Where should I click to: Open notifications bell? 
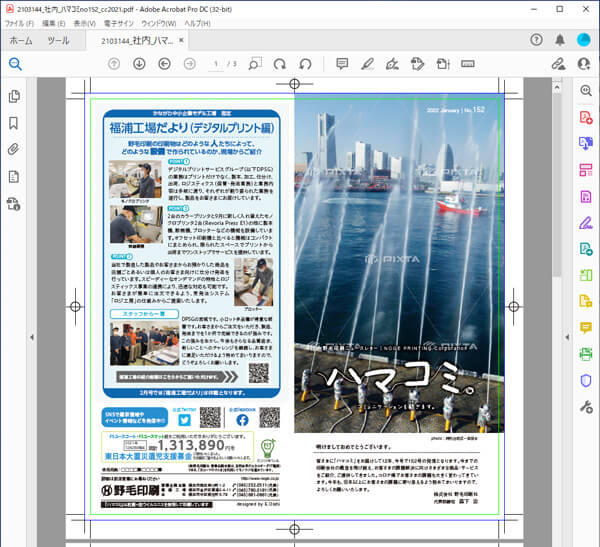click(560, 39)
